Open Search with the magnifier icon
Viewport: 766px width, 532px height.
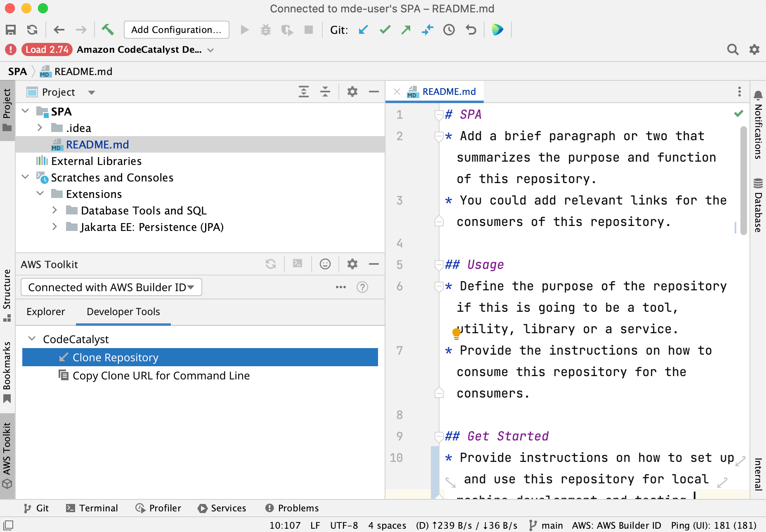(x=733, y=49)
